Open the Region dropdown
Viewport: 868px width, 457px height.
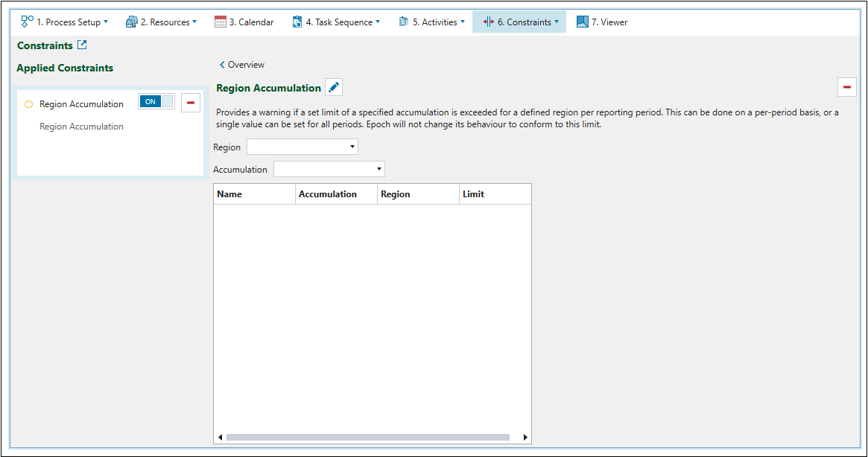(x=302, y=147)
